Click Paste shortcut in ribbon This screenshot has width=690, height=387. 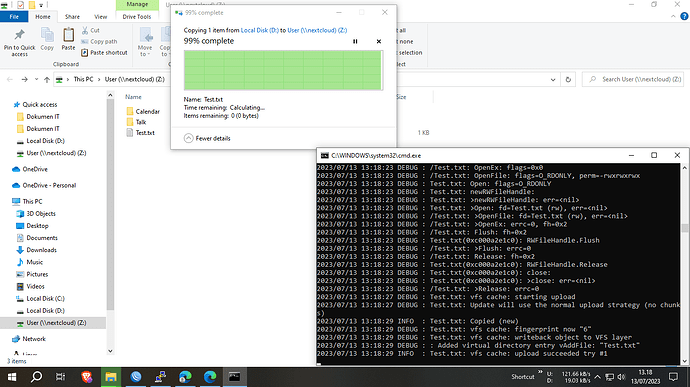(x=104, y=52)
